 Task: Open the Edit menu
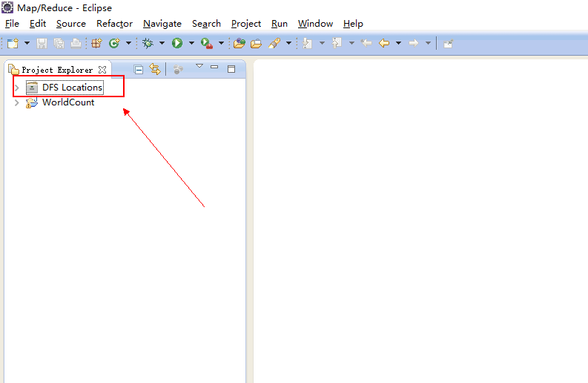click(x=38, y=24)
